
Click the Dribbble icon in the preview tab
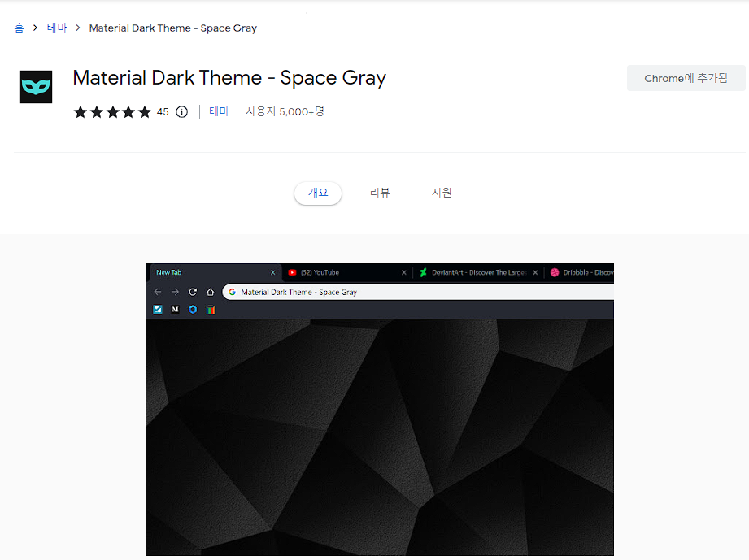pos(555,272)
